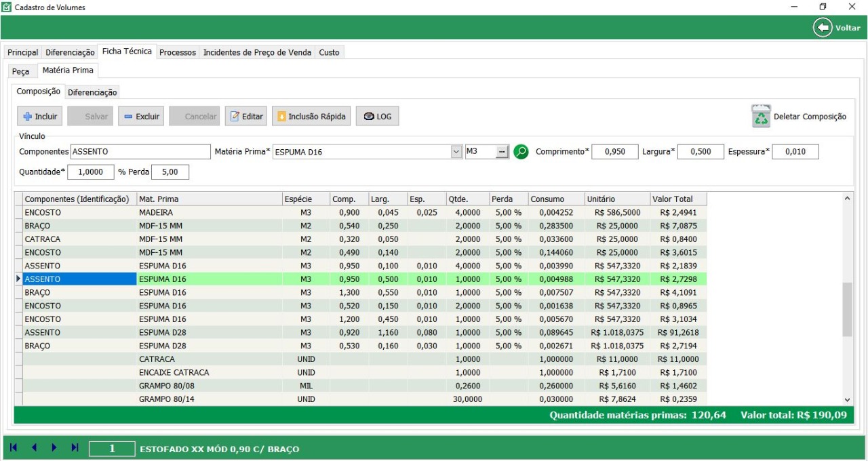The image size is (868, 461).
Task: Open the M3 unit ellipsis selector
Action: click(x=502, y=152)
